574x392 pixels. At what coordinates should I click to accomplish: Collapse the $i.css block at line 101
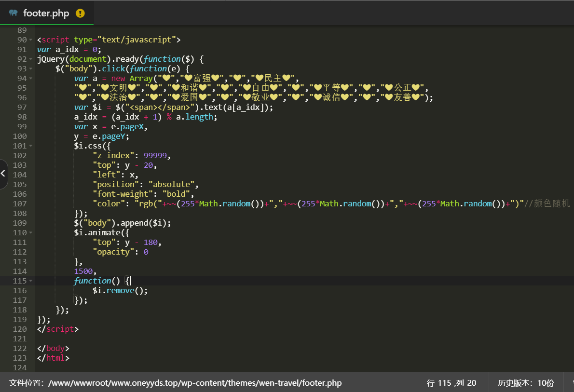tap(31, 146)
